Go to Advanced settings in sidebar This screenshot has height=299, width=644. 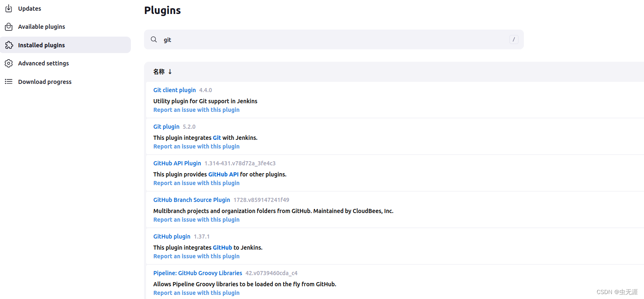click(x=65, y=63)
